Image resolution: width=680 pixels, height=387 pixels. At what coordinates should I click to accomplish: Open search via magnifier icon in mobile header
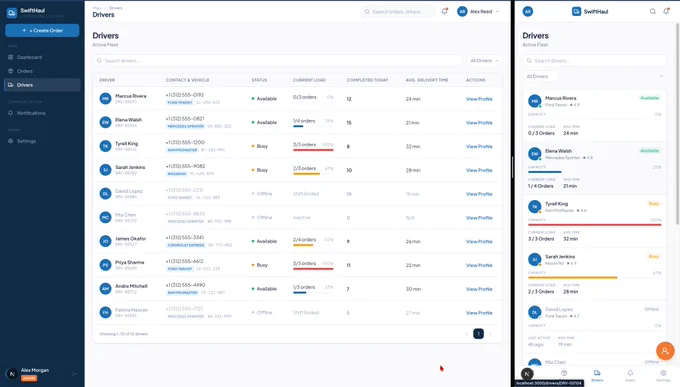pos(652,11)
